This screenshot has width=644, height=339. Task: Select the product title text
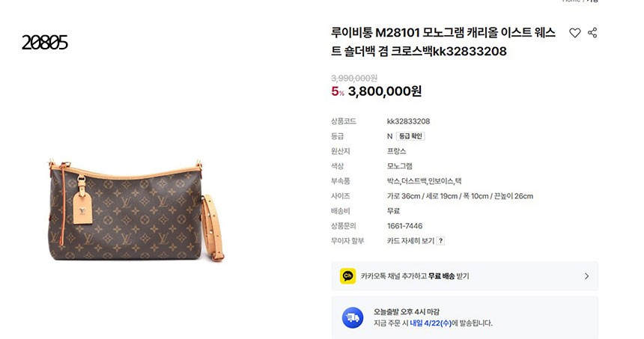point(443,42)
